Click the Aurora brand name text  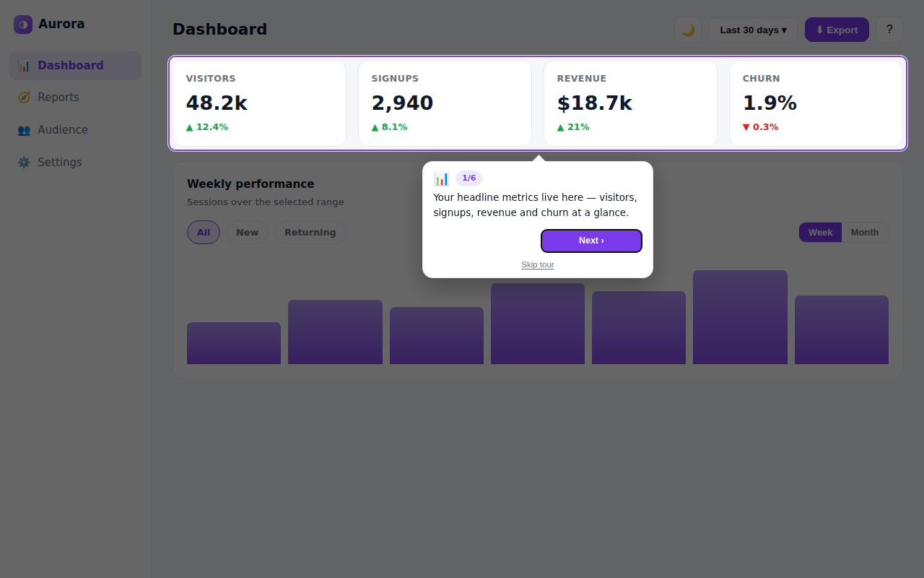[x=61, y=24]
